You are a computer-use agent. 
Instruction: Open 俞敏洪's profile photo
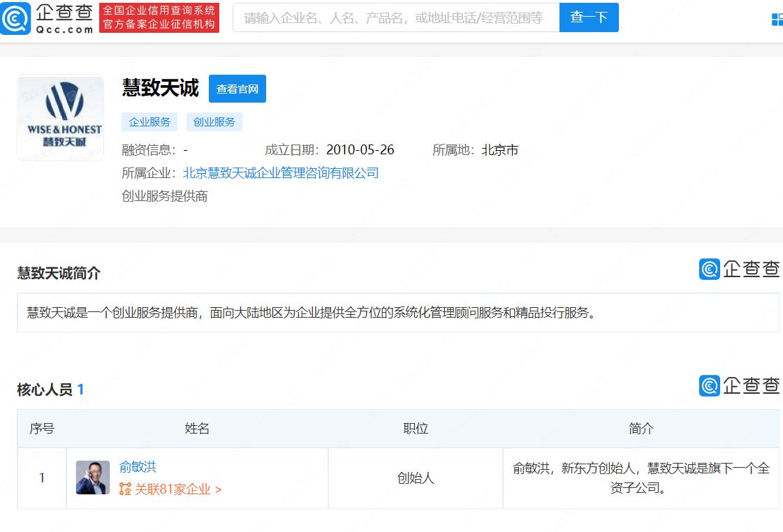coord(93,478)
